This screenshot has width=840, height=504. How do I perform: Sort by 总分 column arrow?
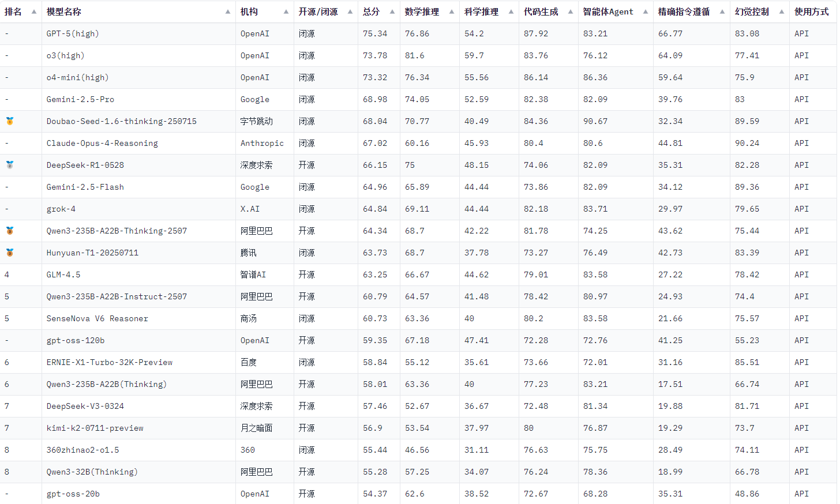pyautogui.click(x=392, y=12)
